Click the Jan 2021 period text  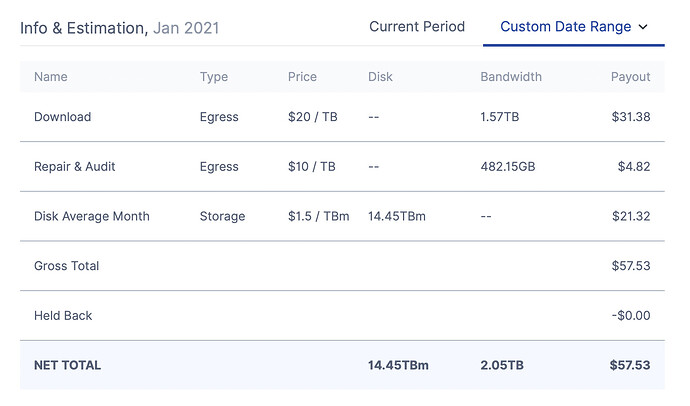click(x=186, y=28)
